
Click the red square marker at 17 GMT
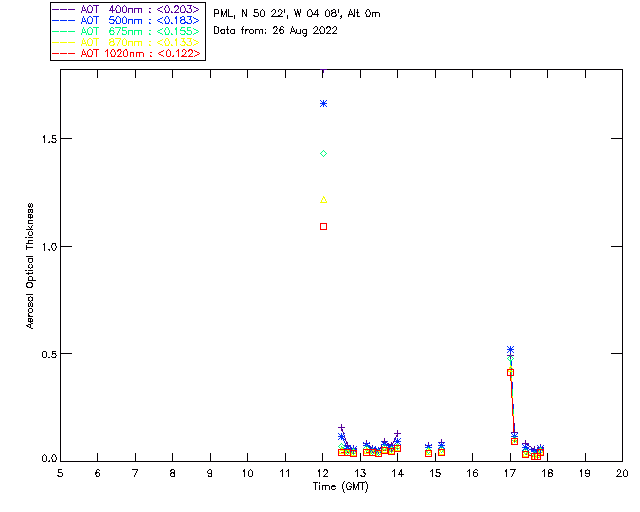pyautogui.click(x=510, y=372)
